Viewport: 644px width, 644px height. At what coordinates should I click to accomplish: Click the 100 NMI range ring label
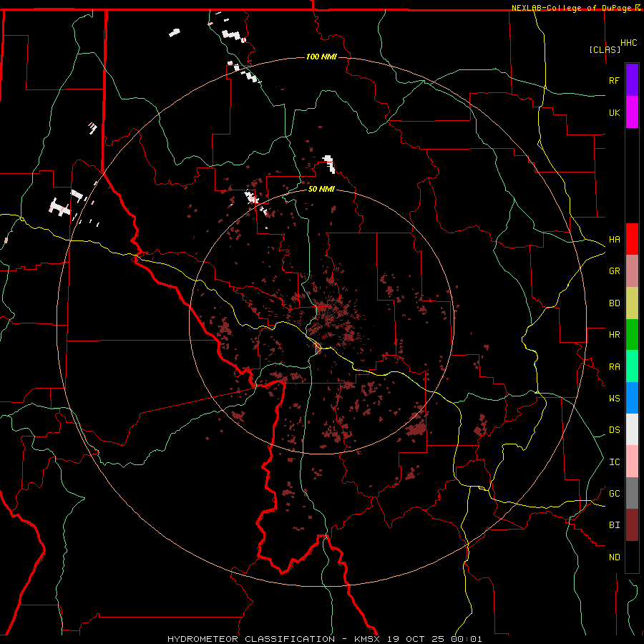point(321,57)
